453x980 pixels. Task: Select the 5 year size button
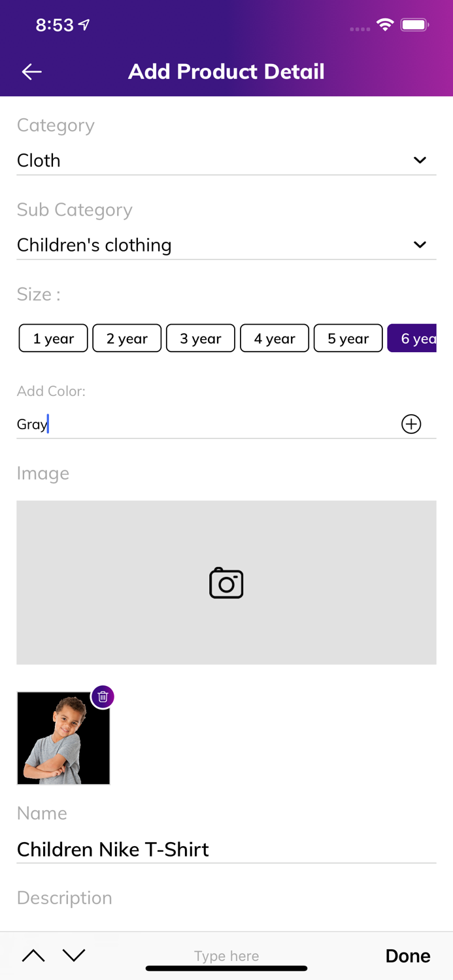pyautogui.click(x=348, y=338)
